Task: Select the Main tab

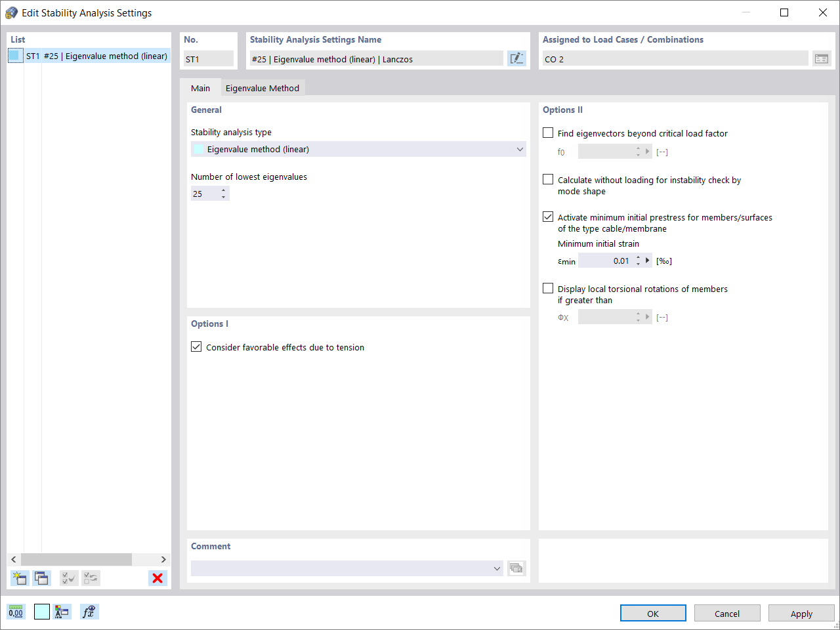Action: [x=201, y=87]
